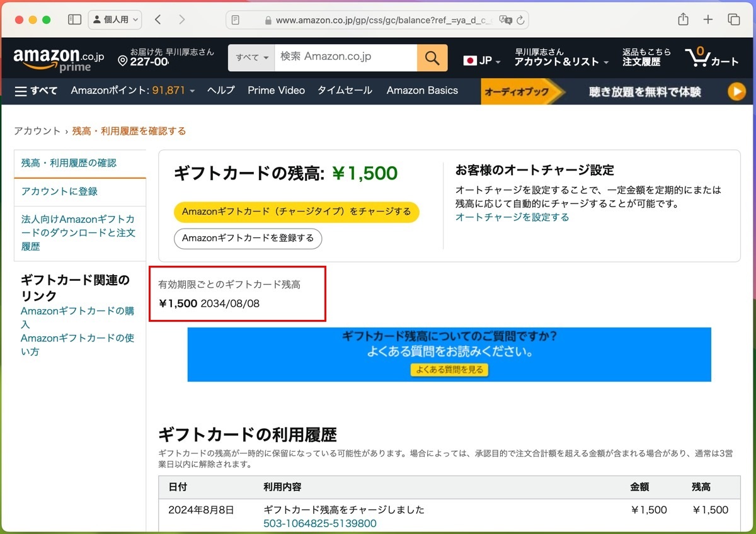Click the green ¥1,500 balance amount

365,173
